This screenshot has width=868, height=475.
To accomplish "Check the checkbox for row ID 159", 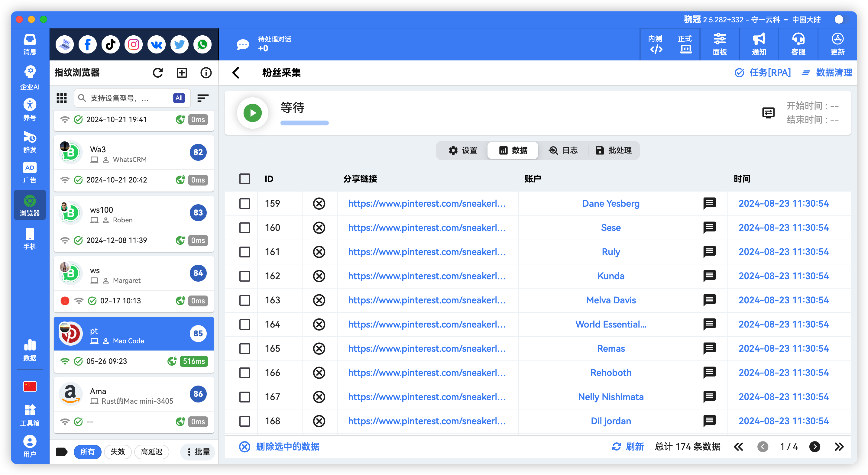I will (x=245, y=203).
